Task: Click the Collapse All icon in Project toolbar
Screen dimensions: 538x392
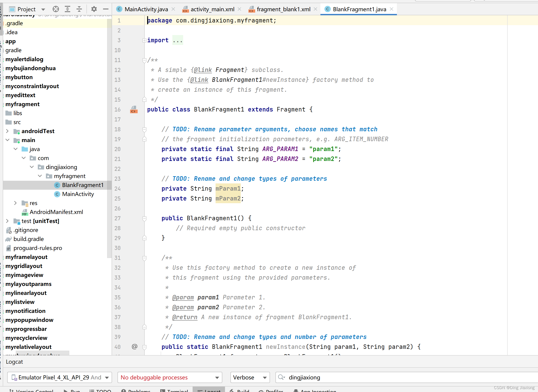Action: pos(79,9)
